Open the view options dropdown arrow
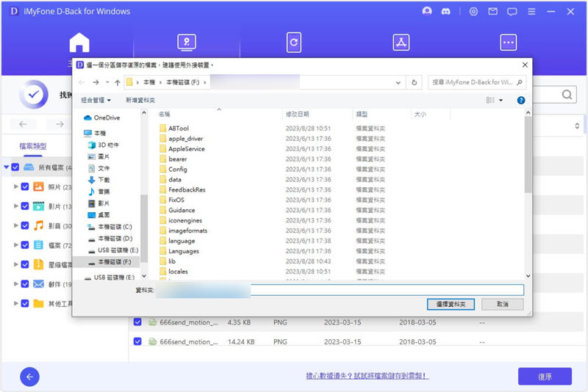The width and height of the screenshot is (588, 392). [x=501, y=101]
